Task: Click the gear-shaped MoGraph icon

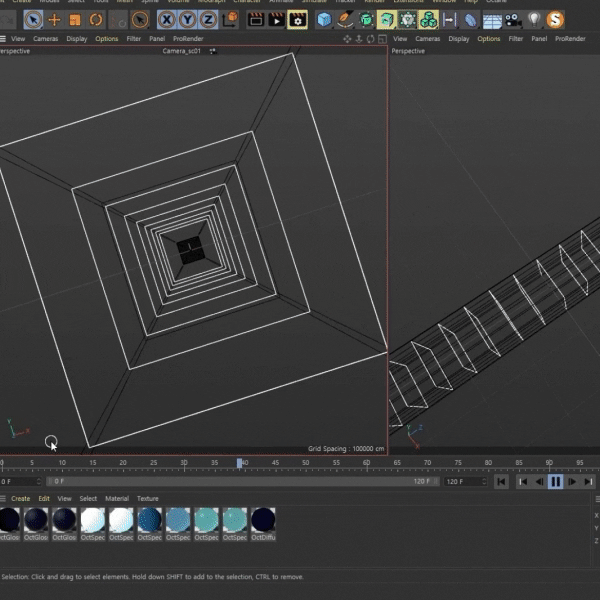Action: pyautogui.click(x=408, y=20)
